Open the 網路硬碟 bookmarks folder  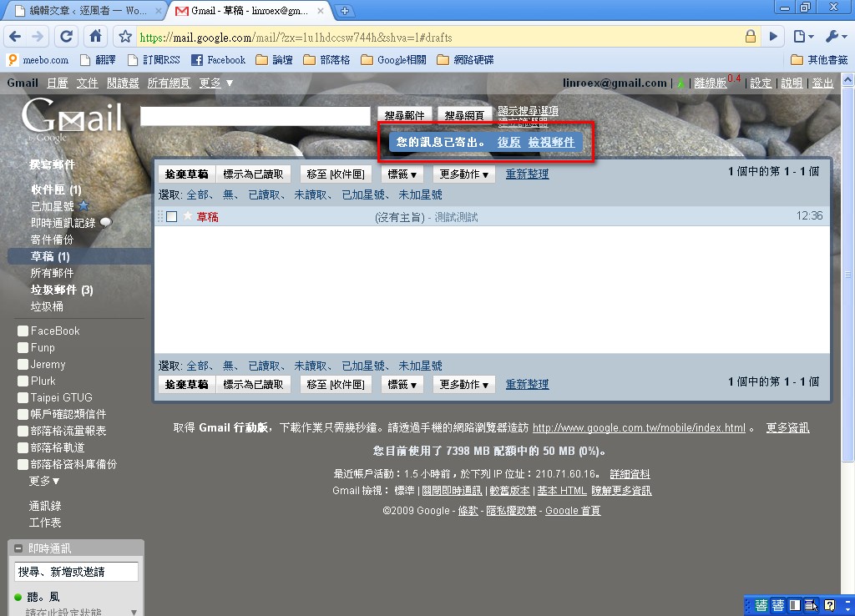[x=465, y=60]
